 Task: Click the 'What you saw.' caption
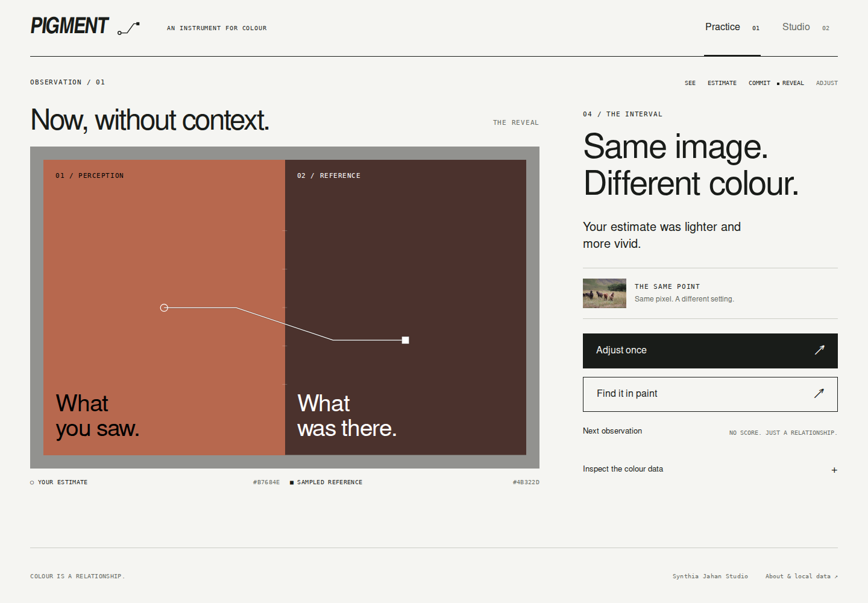tap(98, 416)
